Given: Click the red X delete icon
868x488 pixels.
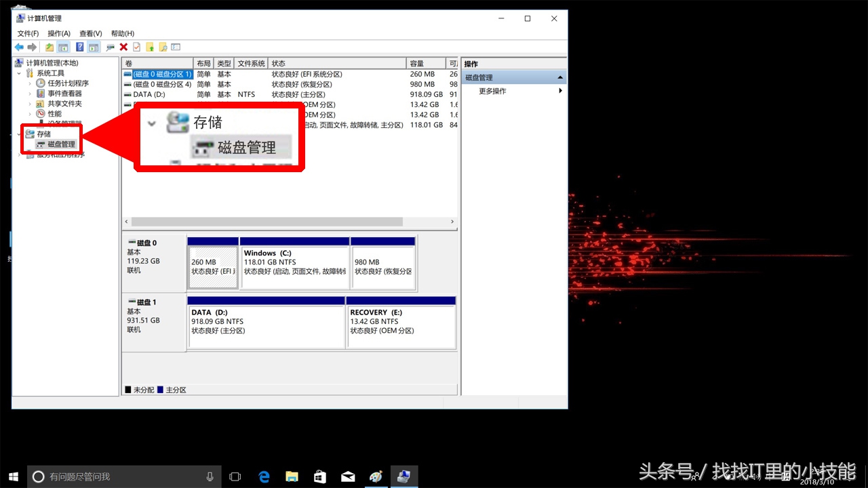Looking at the screenshot, I should tap(123, 47).
